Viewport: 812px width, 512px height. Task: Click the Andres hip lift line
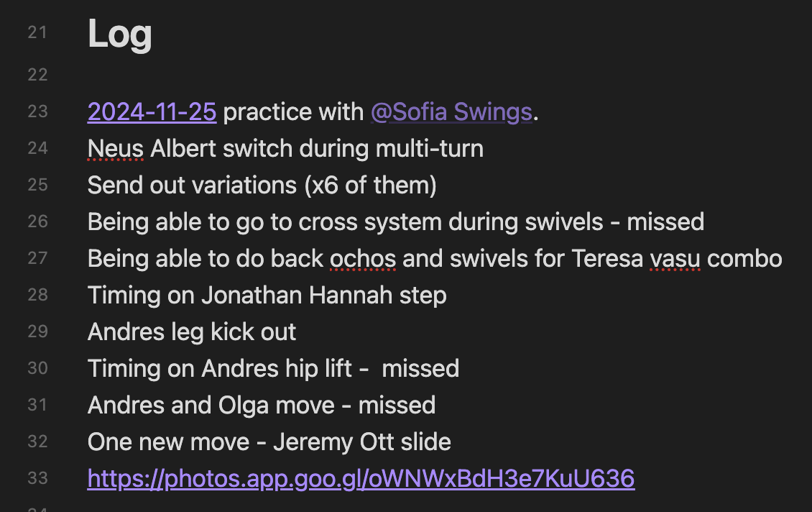click(x=273, y=368)
